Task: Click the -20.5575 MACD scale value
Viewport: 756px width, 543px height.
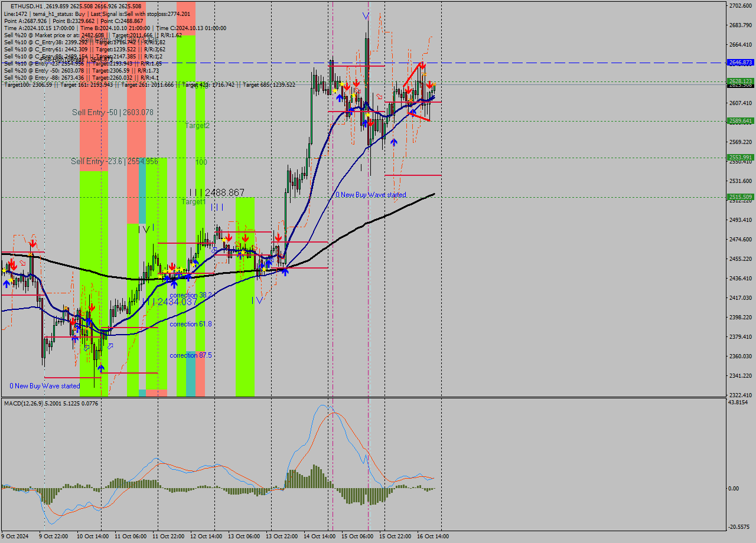Action: 739,527
